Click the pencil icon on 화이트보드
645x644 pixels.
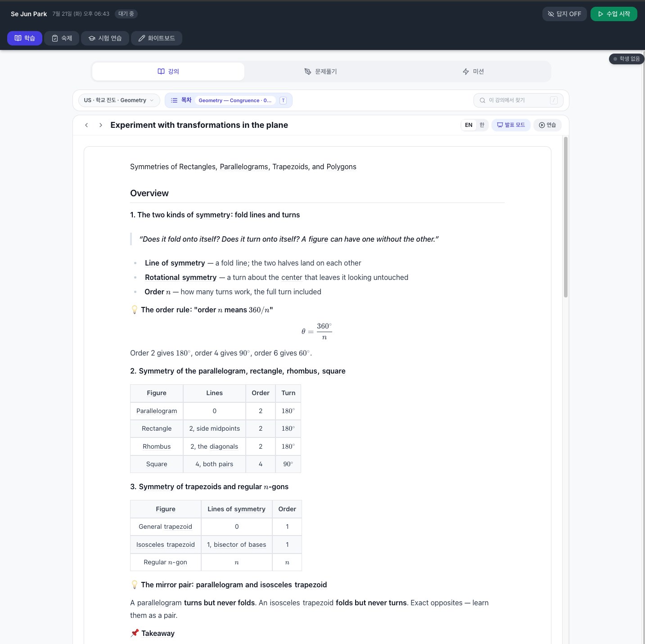point(142,38)
